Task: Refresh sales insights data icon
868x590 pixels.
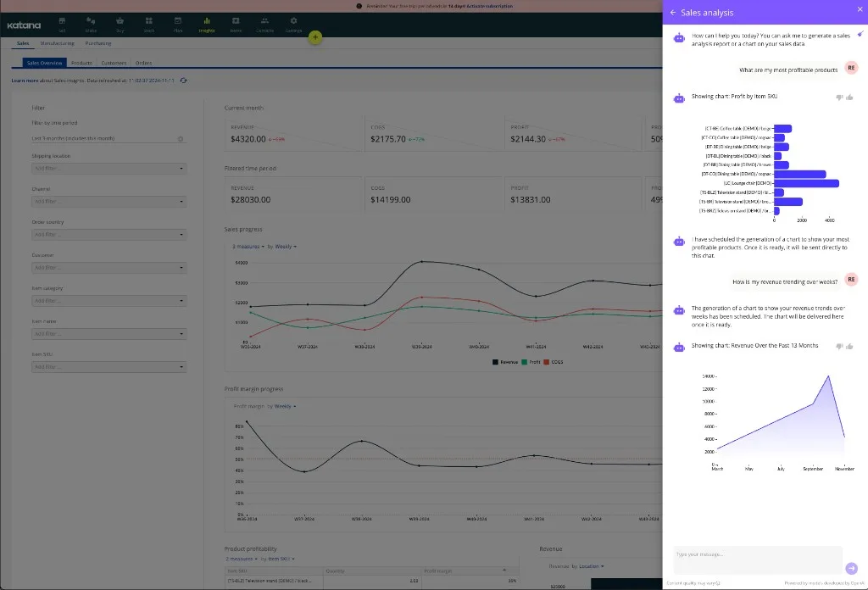Action: (x=183, y=81)
